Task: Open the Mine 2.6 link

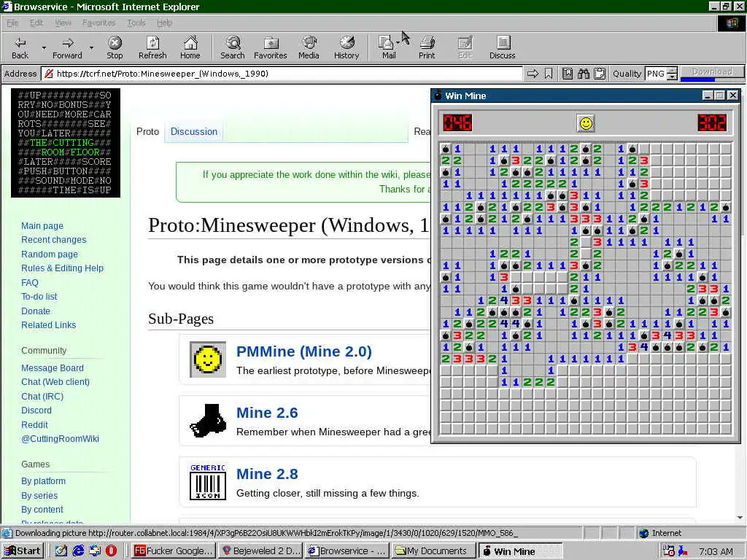Action: [x=267, y=413]
